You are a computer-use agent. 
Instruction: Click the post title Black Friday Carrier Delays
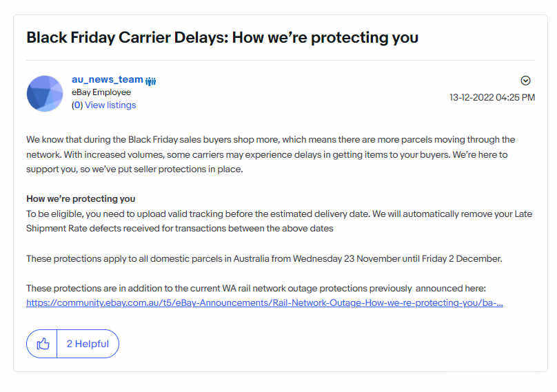tap(223, 38)
